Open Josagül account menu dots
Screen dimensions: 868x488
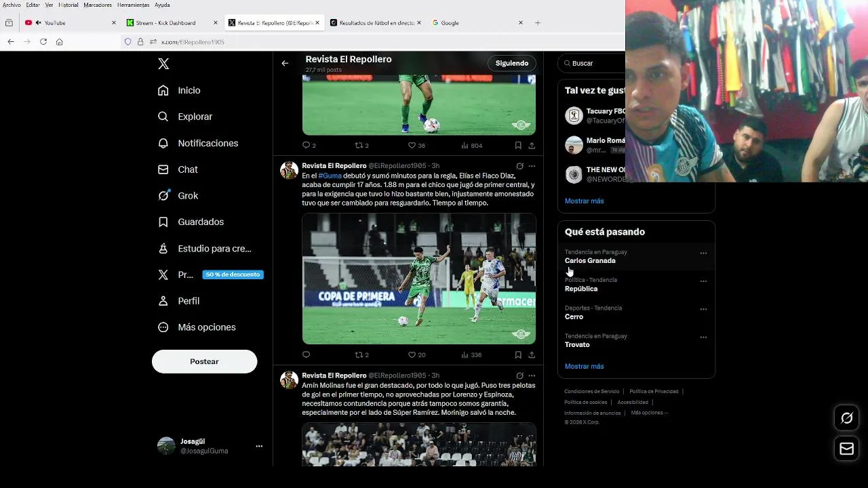pyautogui.click(x=259, y=446)
